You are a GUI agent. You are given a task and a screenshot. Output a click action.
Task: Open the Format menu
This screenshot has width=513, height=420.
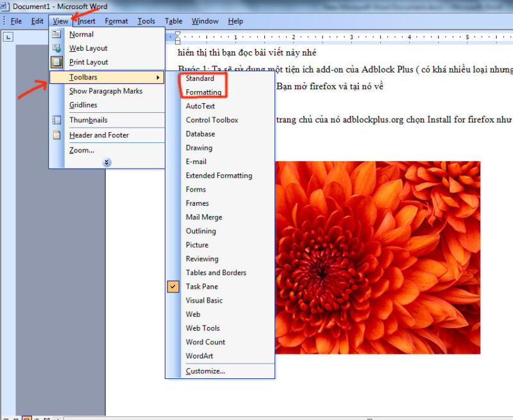point(116,21)
